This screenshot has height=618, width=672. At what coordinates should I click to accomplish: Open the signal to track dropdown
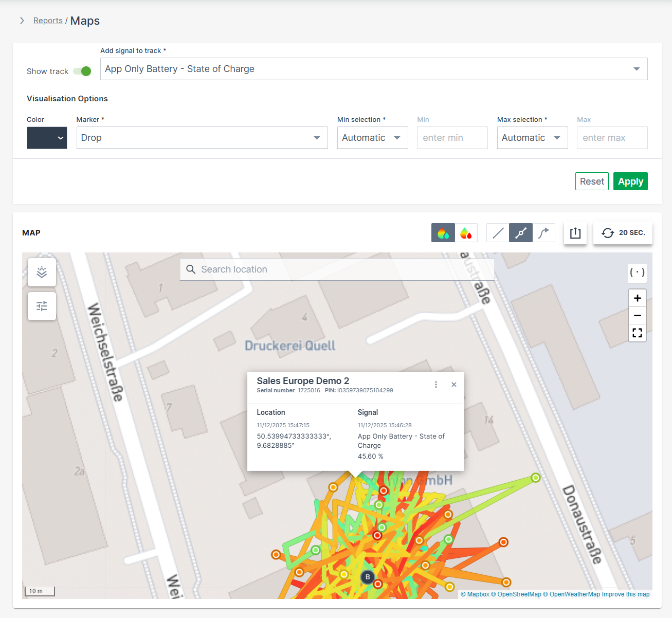click(373, 69)
